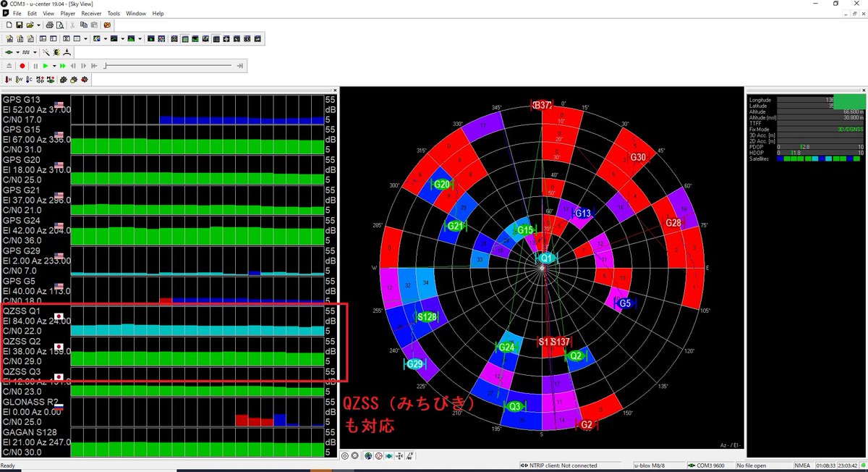868x472 pixels.
Task: Click the Cut scissors icon
Action: click(x=72, y=25)
